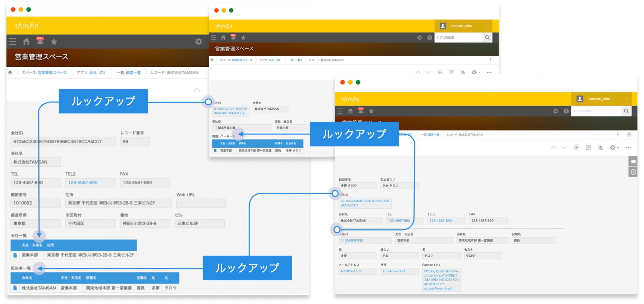Open the test@tam.com email link

351,271
